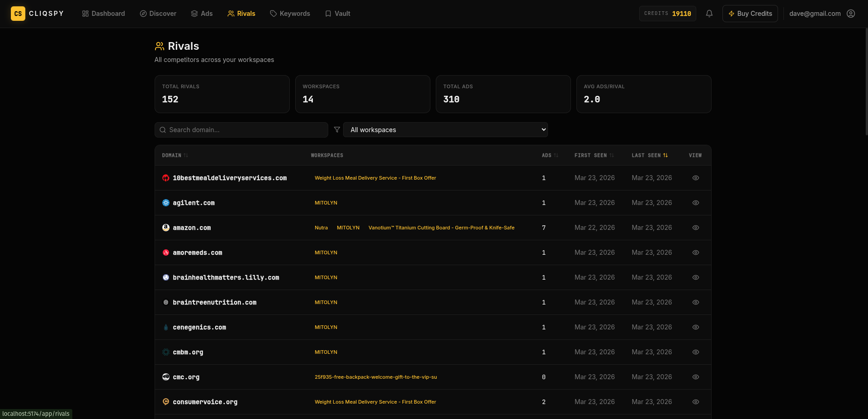The image size is (868, 419).
Task: Show consumervoice.org ads using the eye icon
Action: [695, 402]
